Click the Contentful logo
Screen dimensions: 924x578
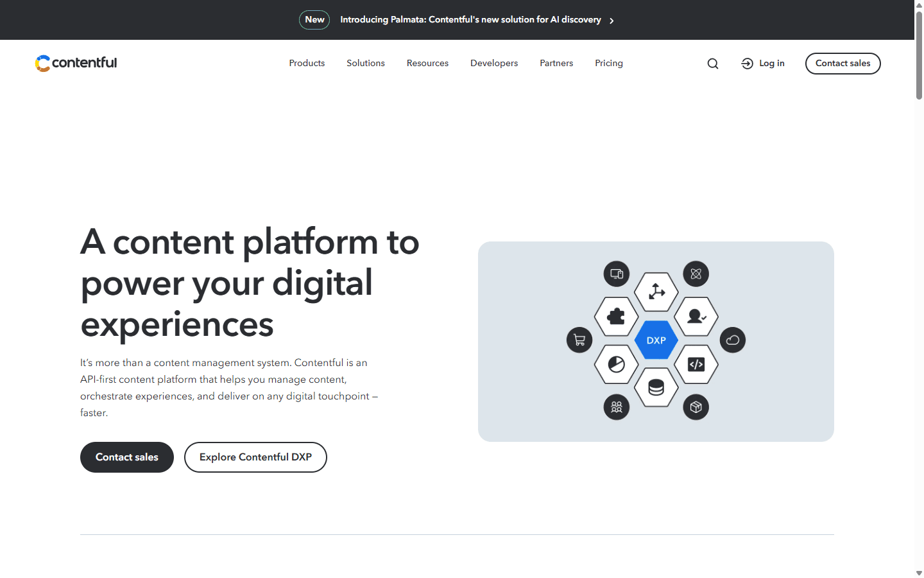click(x=76, y=63)
